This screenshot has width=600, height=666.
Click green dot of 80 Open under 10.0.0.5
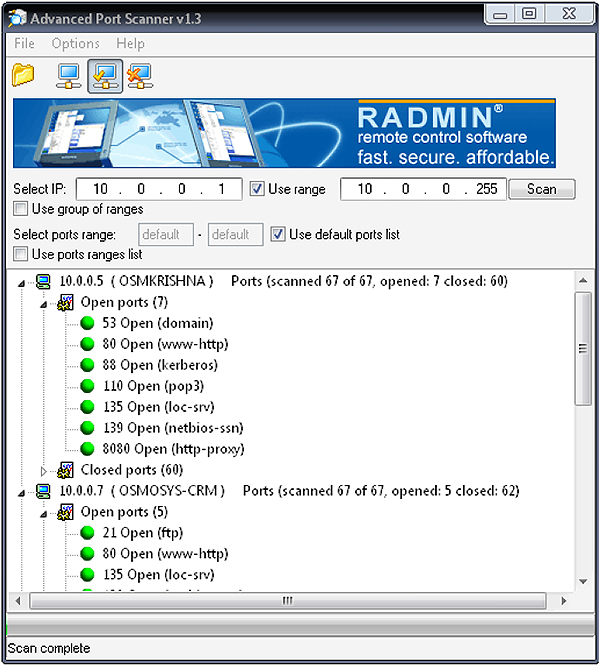coord(87,344)
